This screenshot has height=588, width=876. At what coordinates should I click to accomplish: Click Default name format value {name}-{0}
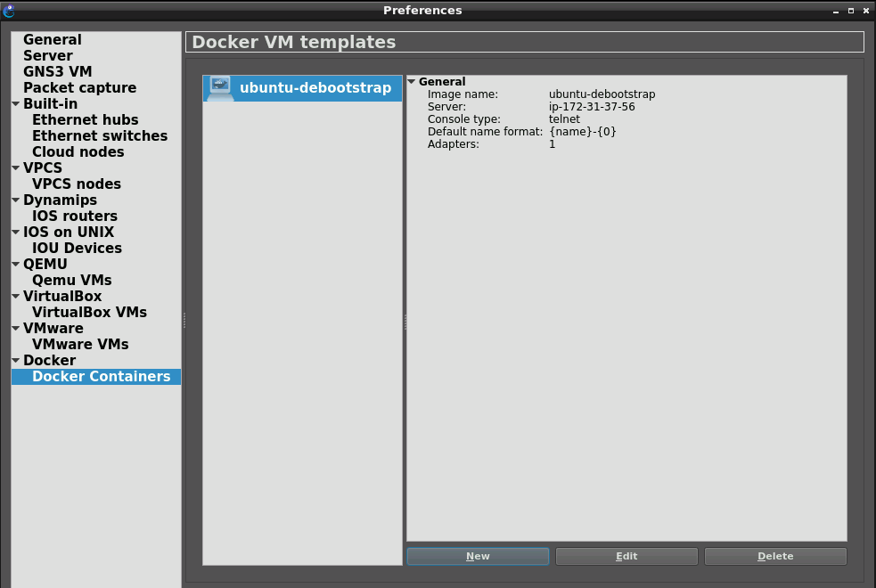coord(582,132)
